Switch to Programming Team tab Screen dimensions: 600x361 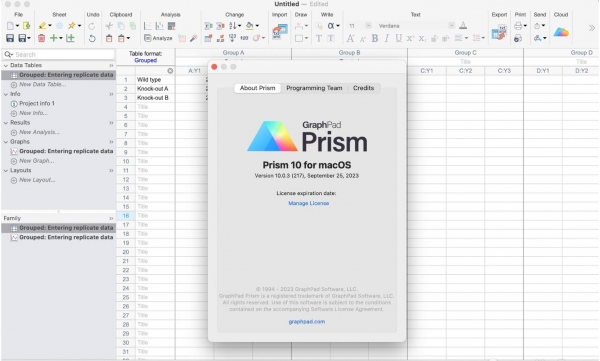coord(314,88)
